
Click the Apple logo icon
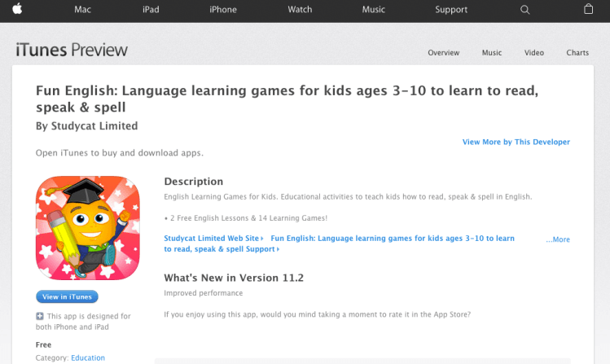16,10
